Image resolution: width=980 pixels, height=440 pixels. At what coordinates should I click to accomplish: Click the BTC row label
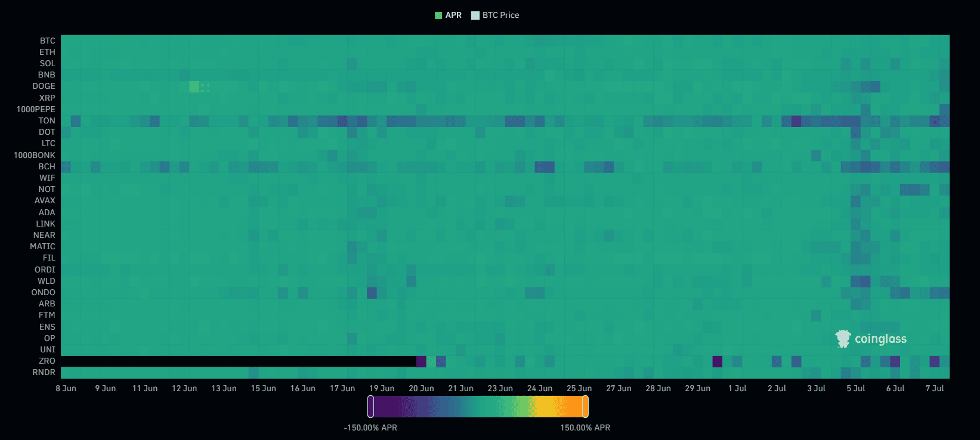[x=48, y=41]
